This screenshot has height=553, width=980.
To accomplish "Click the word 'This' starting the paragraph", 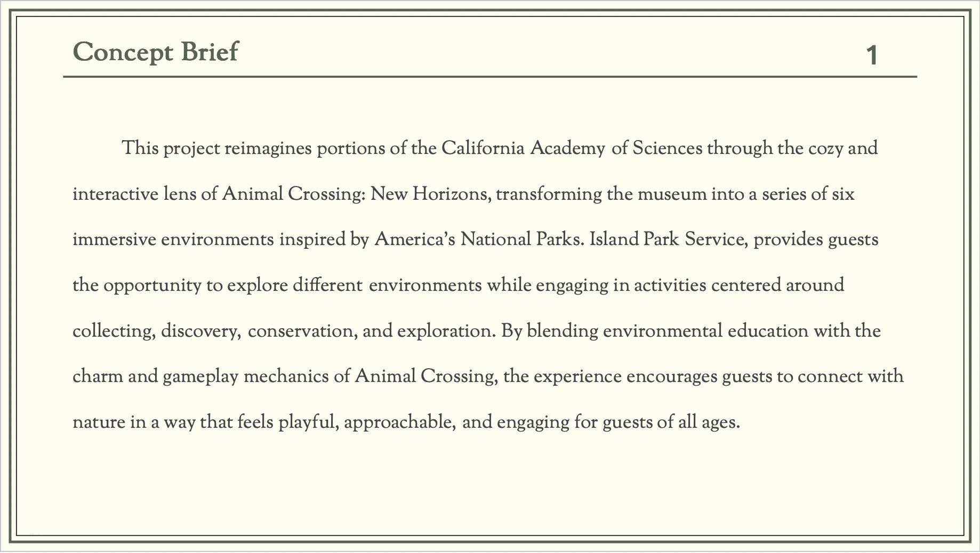I will (140, 148).
